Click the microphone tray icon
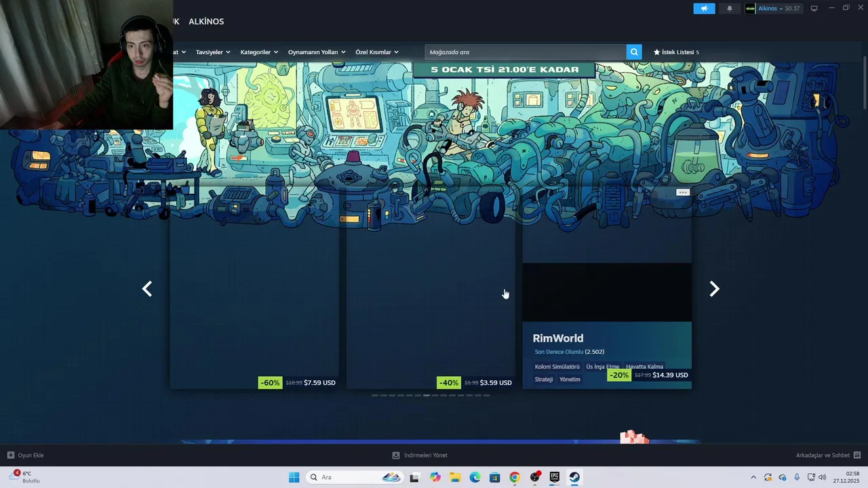The image size is (868, 488). 797,477
